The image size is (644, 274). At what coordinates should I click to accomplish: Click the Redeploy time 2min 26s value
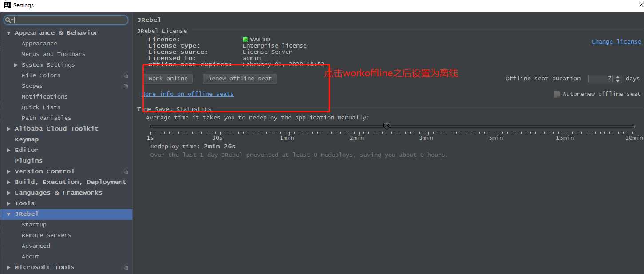pos(220,147)
